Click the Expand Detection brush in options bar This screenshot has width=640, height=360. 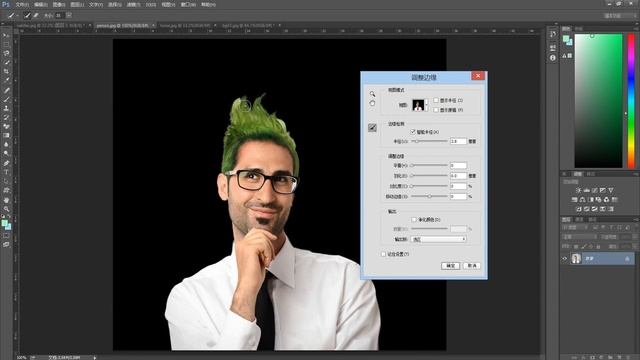point(27,16)
